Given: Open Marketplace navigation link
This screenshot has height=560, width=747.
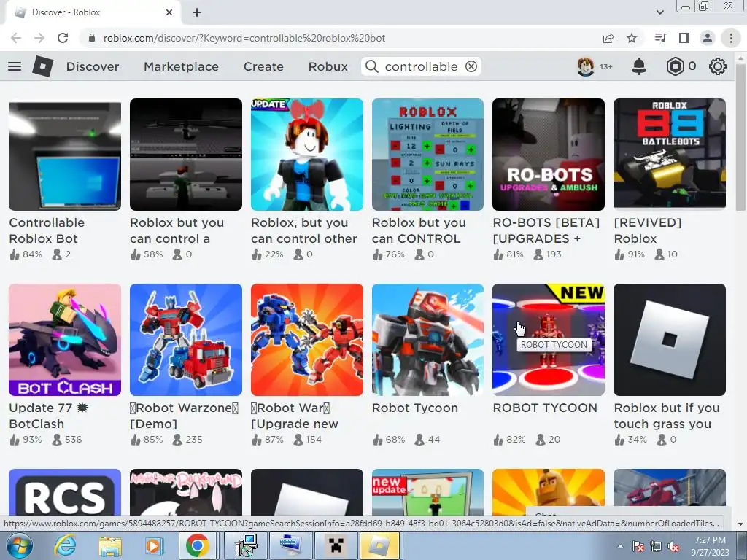Looking at the screenshot, I should (x=181, y=66).
